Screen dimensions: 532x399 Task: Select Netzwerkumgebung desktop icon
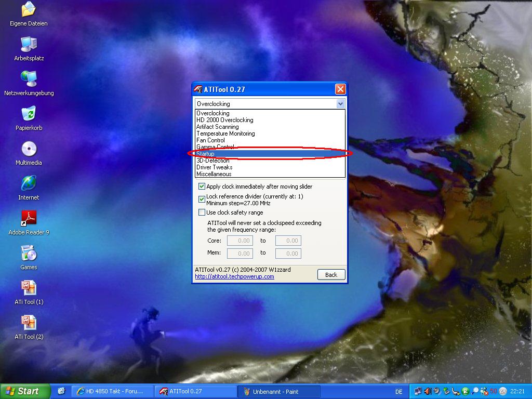click(29, 84)
